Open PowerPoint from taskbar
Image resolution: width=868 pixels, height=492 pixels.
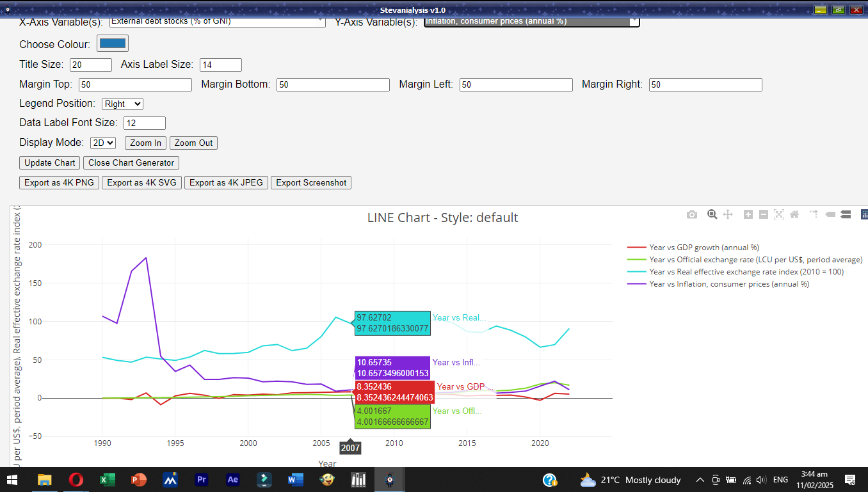(x=138, y=479)
